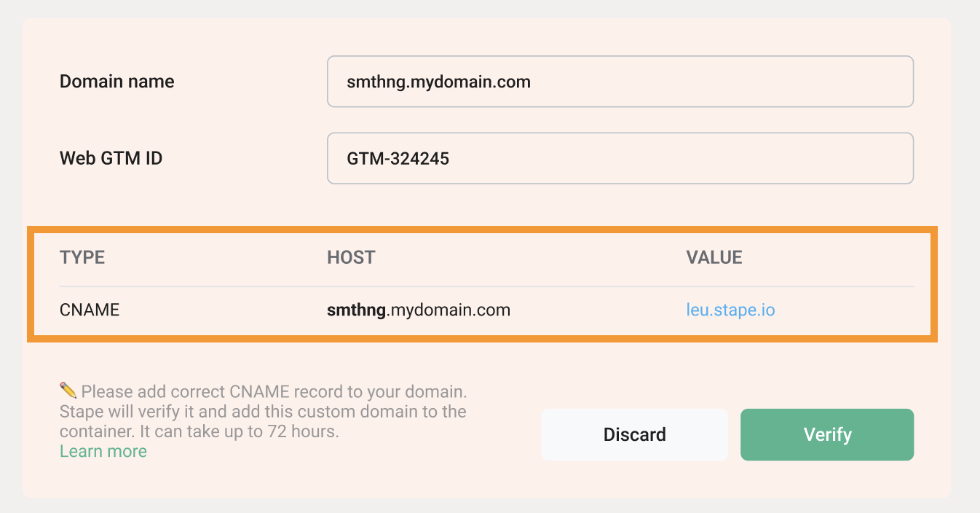980x513 pixels.
Task: Select the TYPE column header
Action: pos(82,257)
